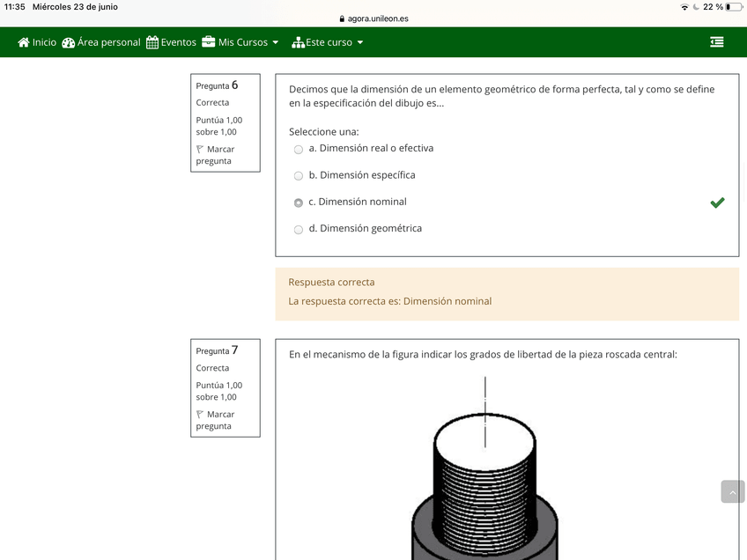The height and width of the screenshot is (560, 747).
Task: Click the Eventos calendar icon
Action: click(152, 42)
